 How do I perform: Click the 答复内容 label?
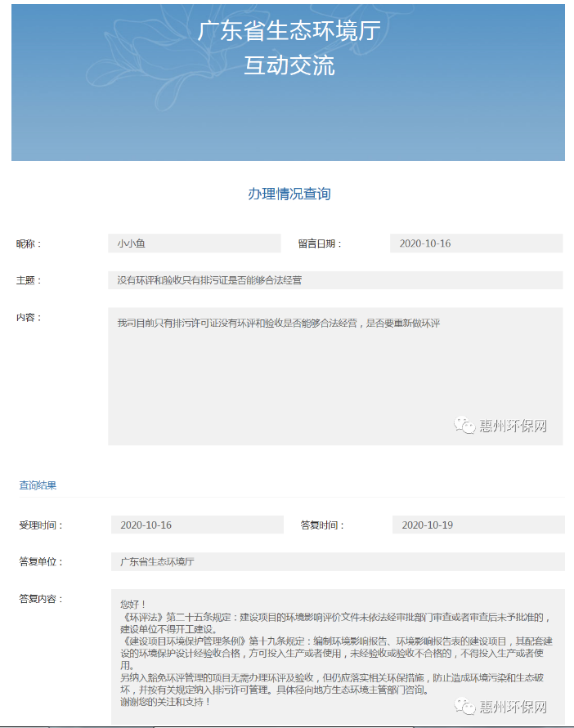41,598
